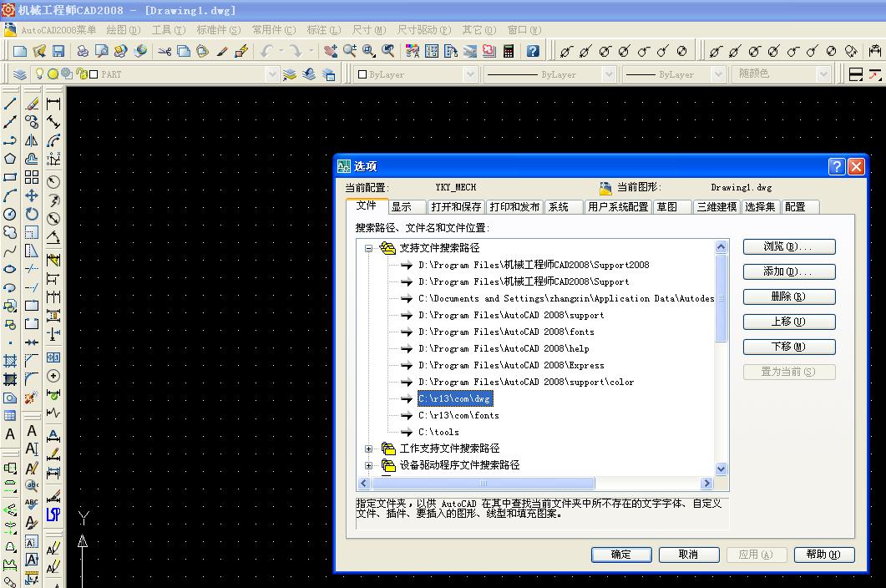This screenshot has height=588, width=886.
Task: Click the Save (floppy disk) icon
Action: [x=58, y=52]
